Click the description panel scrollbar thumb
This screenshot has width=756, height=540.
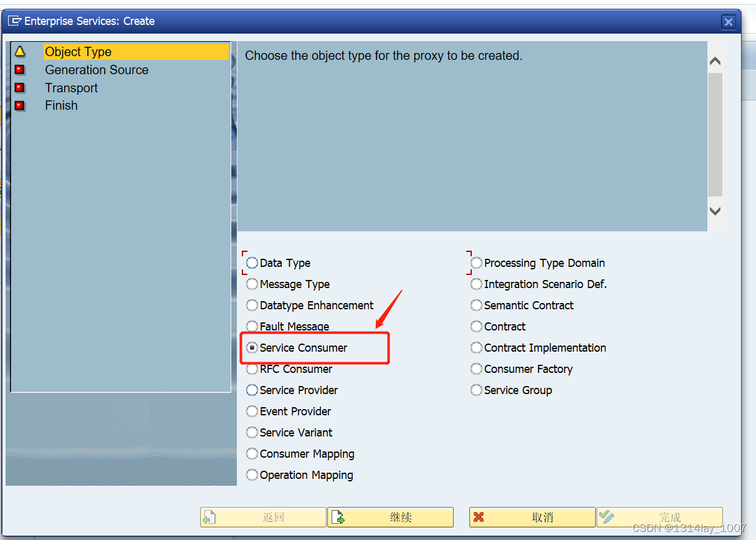click(x=715, y=135)
